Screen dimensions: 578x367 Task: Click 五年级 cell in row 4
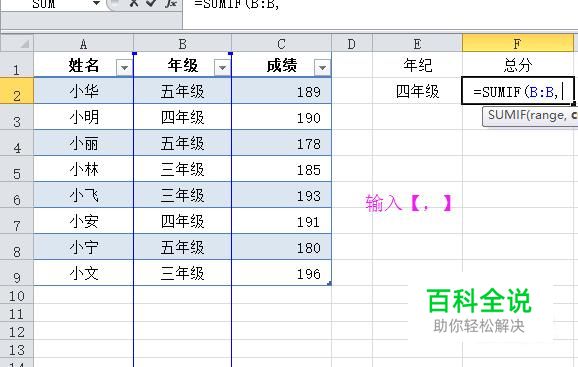(182, 143)
